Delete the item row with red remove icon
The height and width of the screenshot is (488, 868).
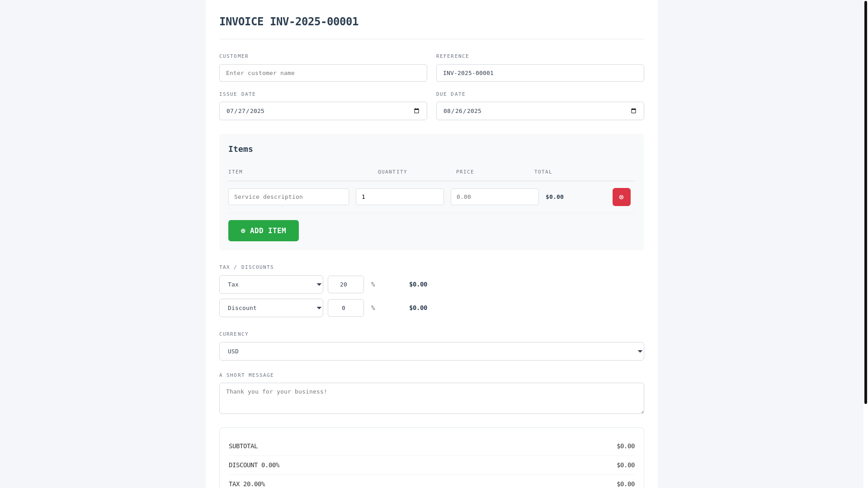[x=621, y=197]
